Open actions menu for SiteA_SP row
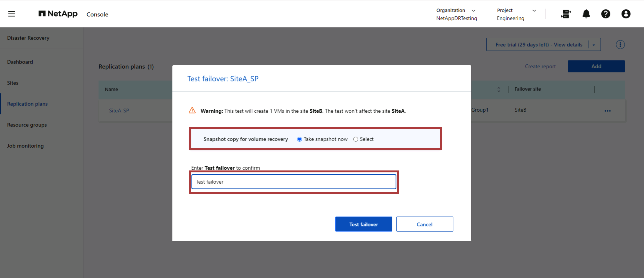Viewport: 644px width, 278px height. click(x=608, y=111)
